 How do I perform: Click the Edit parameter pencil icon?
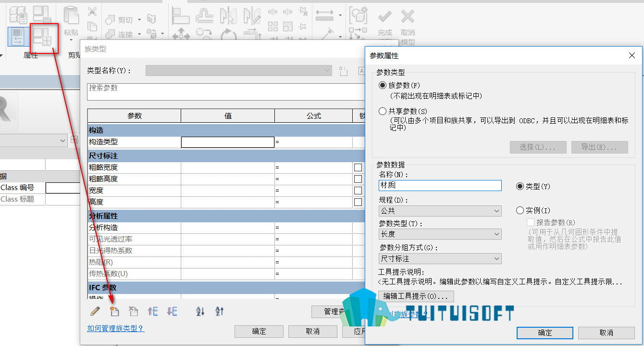tap(95, 311)
